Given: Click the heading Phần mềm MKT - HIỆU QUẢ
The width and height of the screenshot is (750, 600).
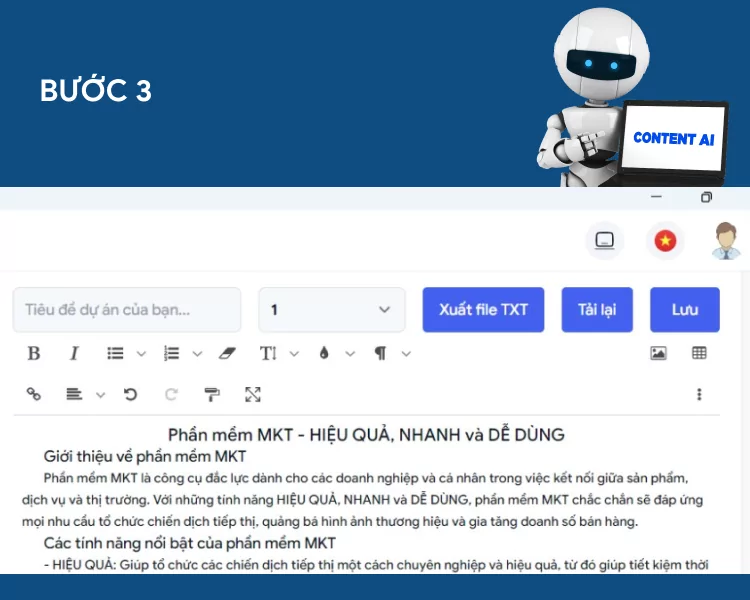Looking at the screenshot, I should pyautogui.click(x=366, y=435).
